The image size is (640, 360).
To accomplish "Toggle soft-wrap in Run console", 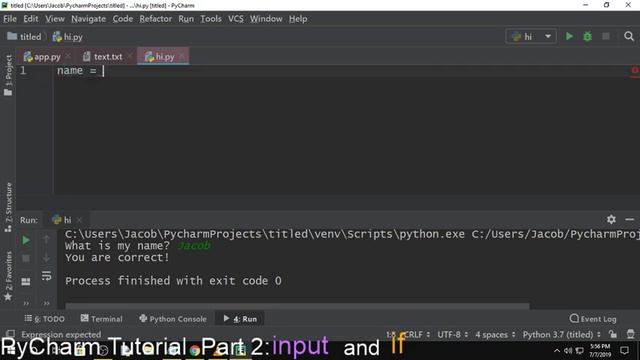I will (x=47, y=276).
